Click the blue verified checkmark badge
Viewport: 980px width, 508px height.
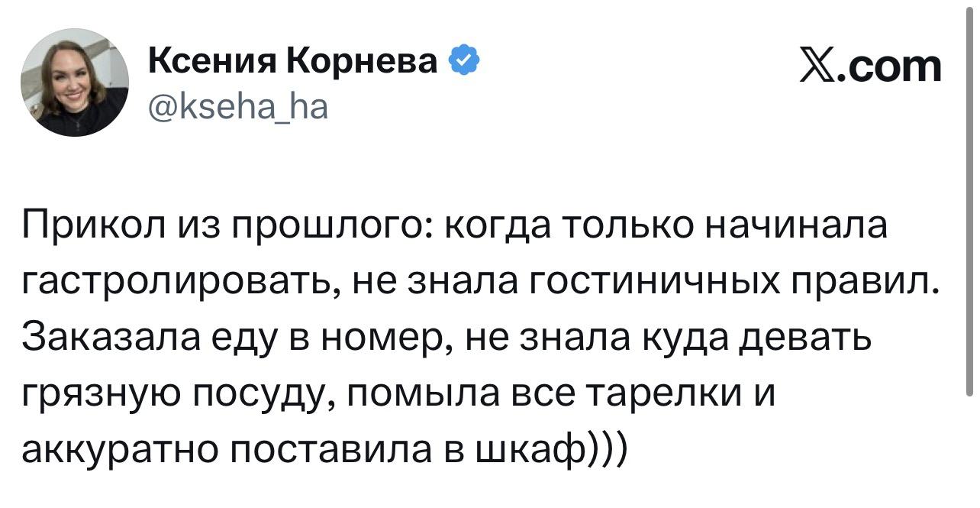click(x=464, y=60)
